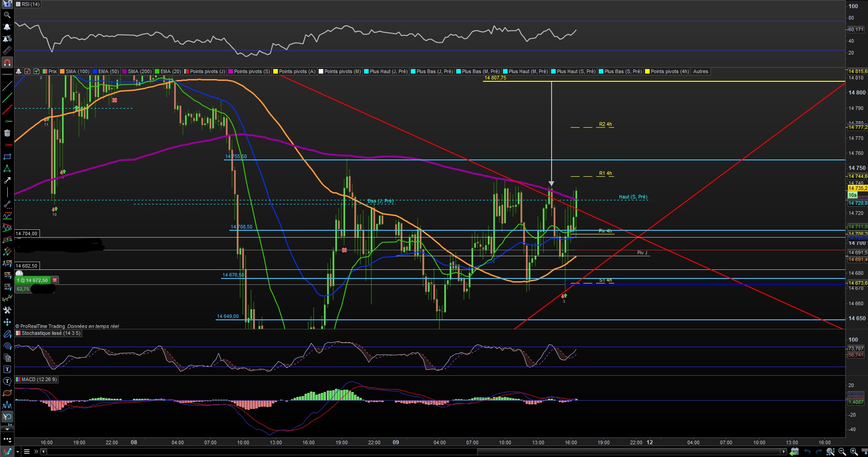Click the red down-arrow sell order icon

[27, 71]
